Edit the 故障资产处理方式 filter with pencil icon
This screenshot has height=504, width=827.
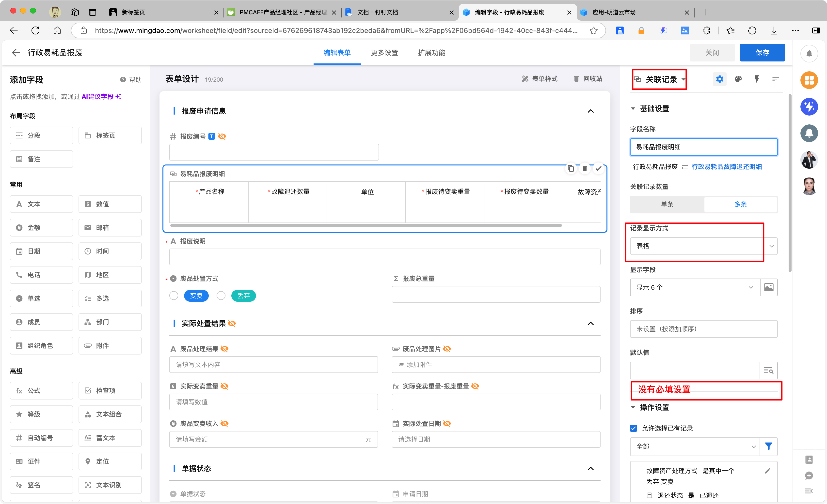click(767, 471)
